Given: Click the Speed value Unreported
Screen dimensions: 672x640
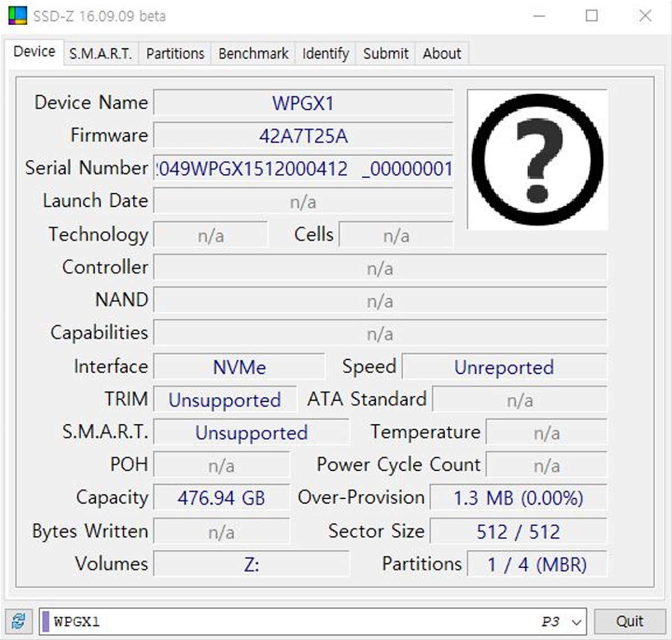Looking at the screenshot, I should tap(504, 367).
